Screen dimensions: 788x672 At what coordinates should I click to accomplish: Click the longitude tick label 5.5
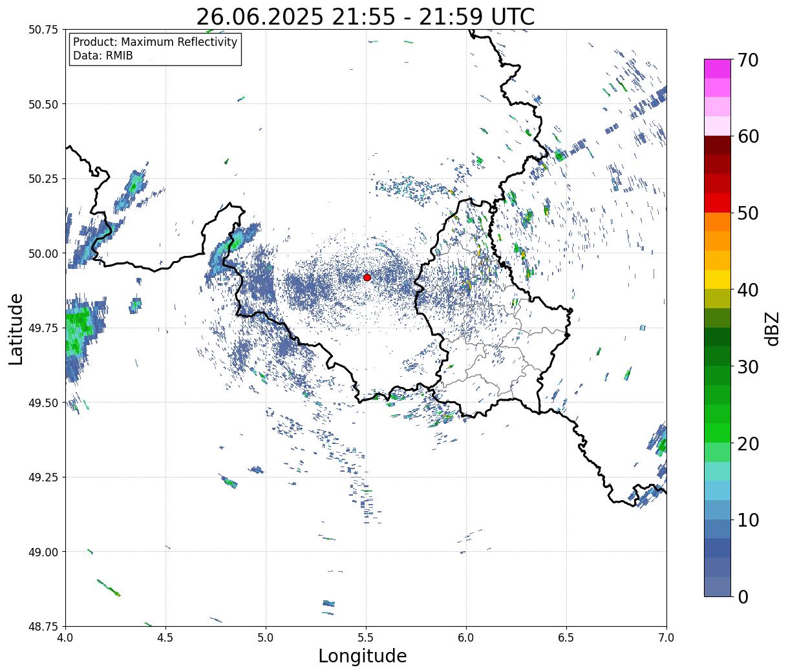point(366,638)
